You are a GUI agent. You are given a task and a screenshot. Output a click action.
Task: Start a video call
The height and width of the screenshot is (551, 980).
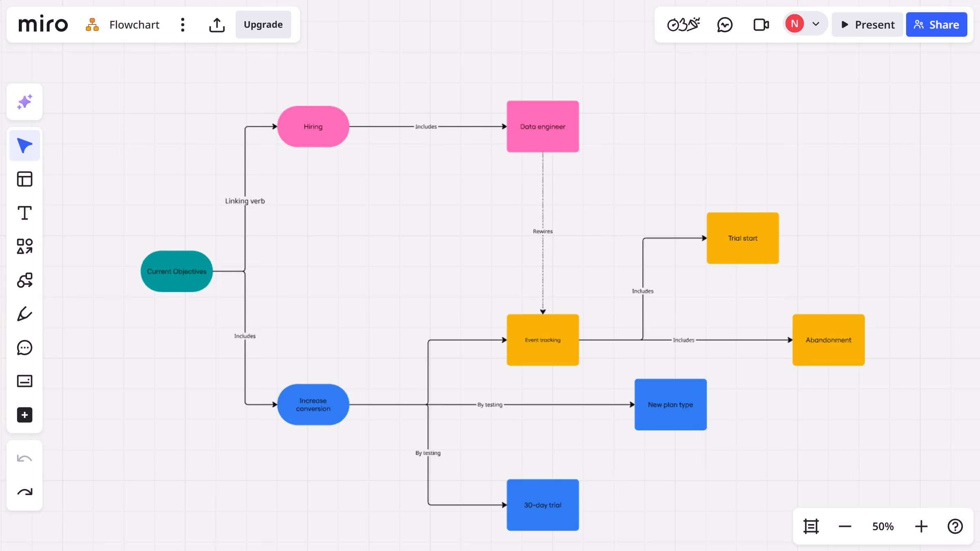761,24
